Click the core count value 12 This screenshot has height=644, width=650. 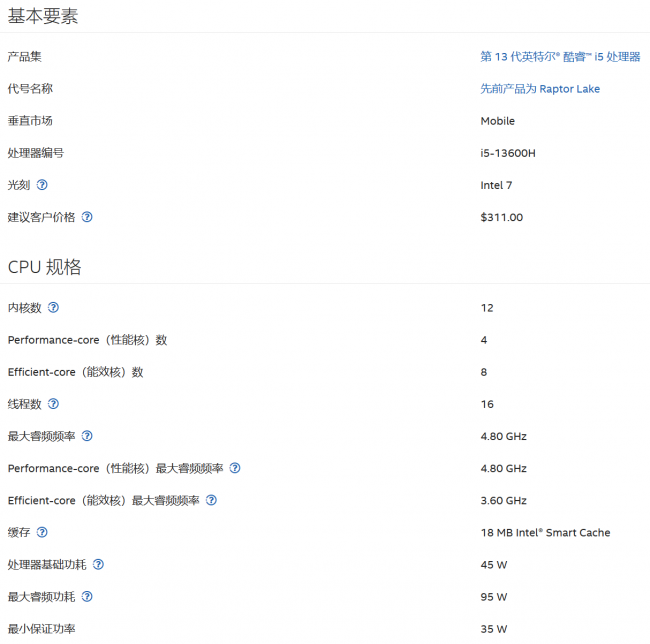pyautogui.click(x=487, y=308)
